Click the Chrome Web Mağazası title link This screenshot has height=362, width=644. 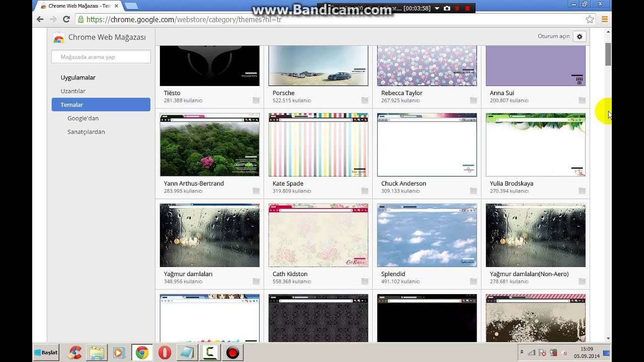click(x=107, y=37)
